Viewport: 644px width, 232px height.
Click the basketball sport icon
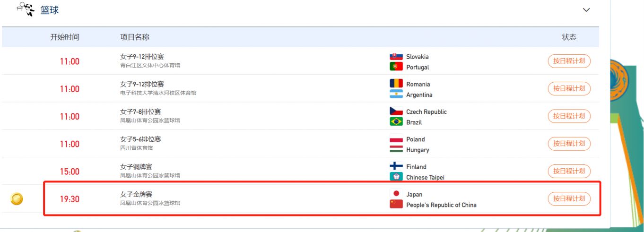pos(26,9)
